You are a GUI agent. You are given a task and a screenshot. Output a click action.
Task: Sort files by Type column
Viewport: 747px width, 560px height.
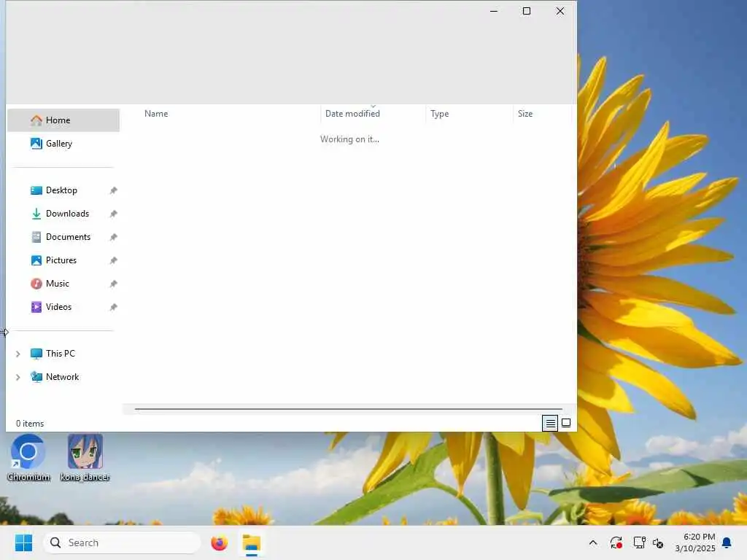(x=469, y=114)
